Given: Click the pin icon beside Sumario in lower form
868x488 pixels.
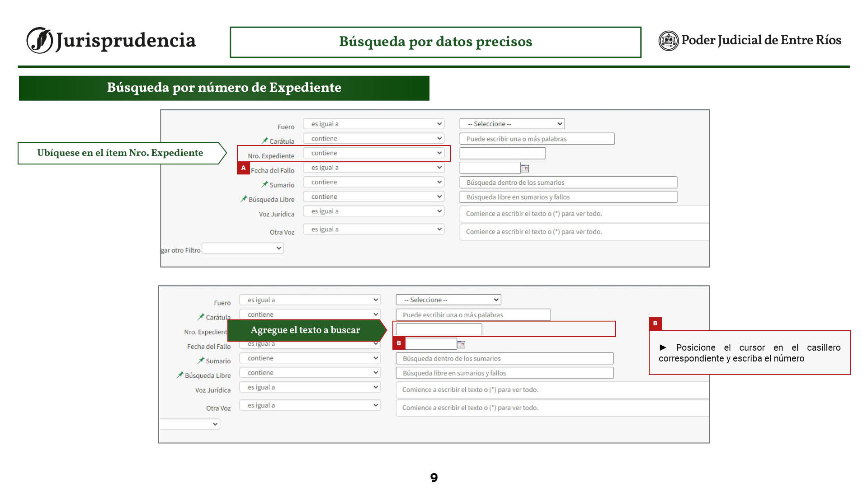Looking at the screenshot, I should click(201, 360).
